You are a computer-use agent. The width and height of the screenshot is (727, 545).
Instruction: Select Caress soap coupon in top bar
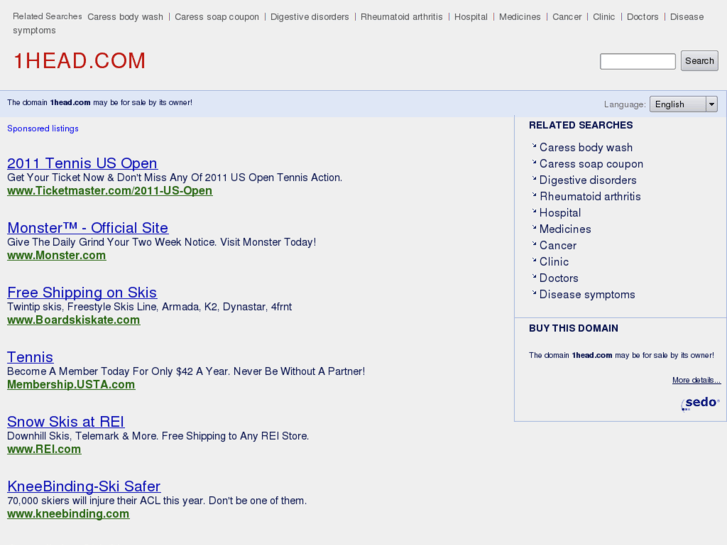point(217,17)
